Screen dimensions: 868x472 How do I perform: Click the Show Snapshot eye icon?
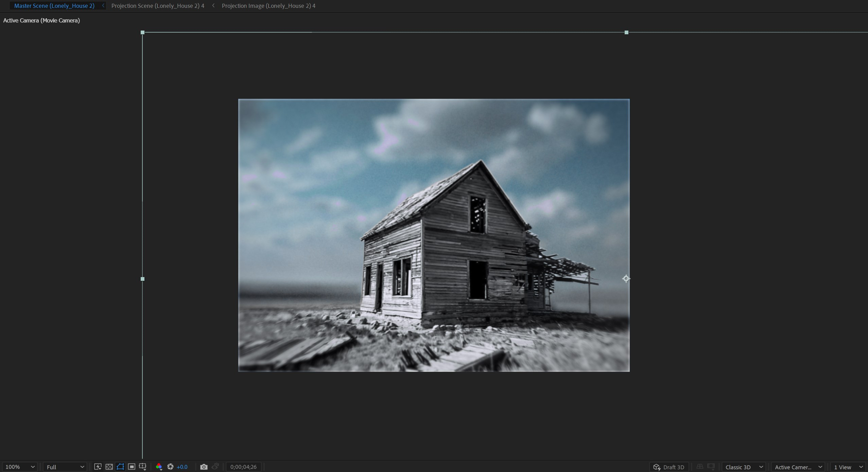[215, 467]
